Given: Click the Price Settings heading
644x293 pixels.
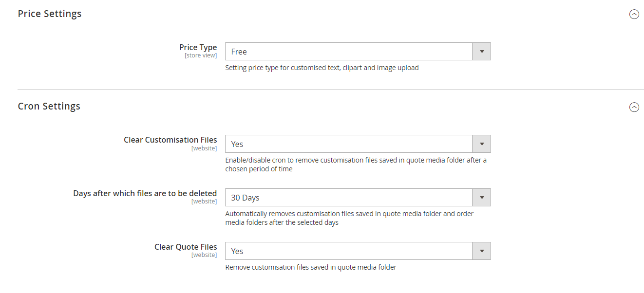Looking at the screenshot, I should 49,14.
